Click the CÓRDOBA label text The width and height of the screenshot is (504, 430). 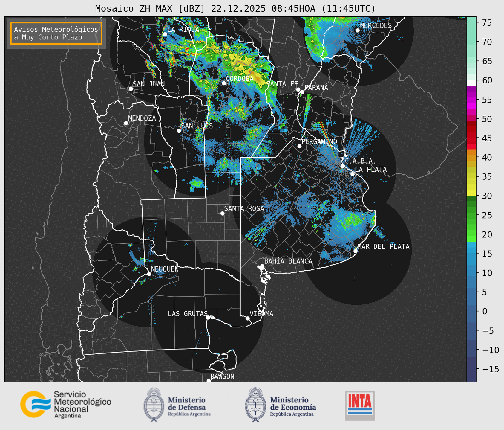[x=240, y=79]
